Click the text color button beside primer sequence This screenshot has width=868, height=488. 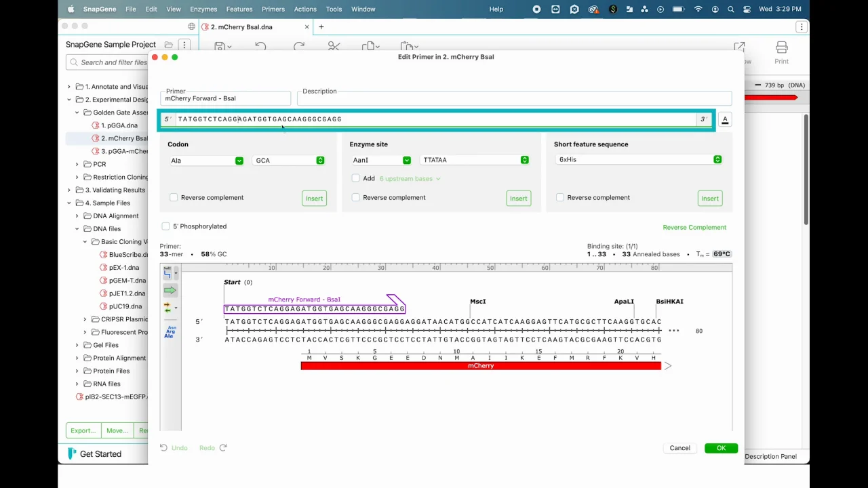click(725, 120)
